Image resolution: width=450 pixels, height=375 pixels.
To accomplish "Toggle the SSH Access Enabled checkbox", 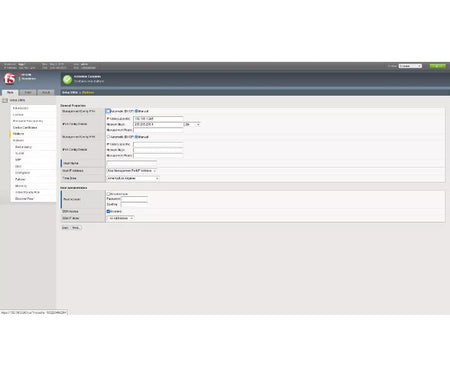I will (108, 211).
